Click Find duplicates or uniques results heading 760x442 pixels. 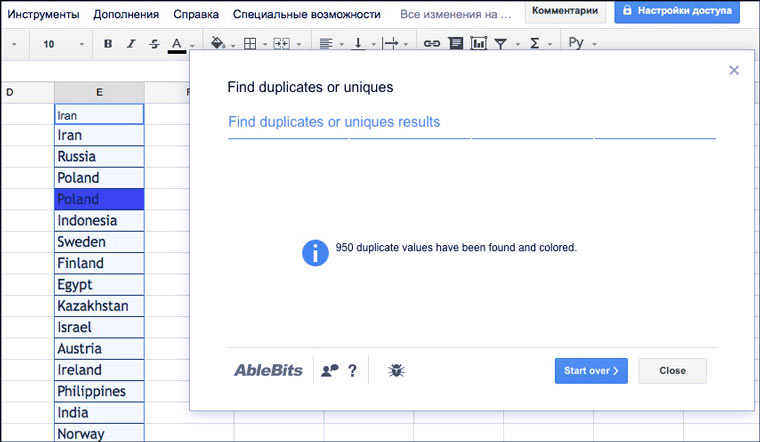pos(334,122)
